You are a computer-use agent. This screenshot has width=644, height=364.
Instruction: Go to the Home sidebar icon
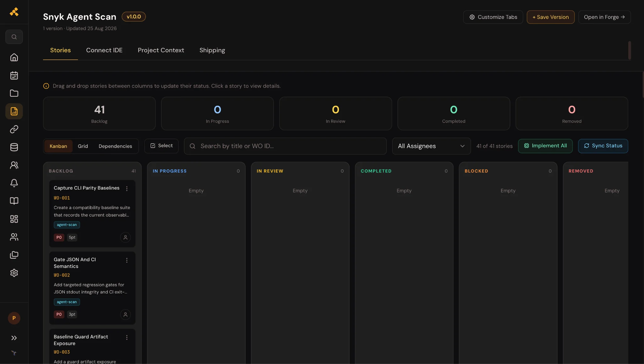pos(14,57)
